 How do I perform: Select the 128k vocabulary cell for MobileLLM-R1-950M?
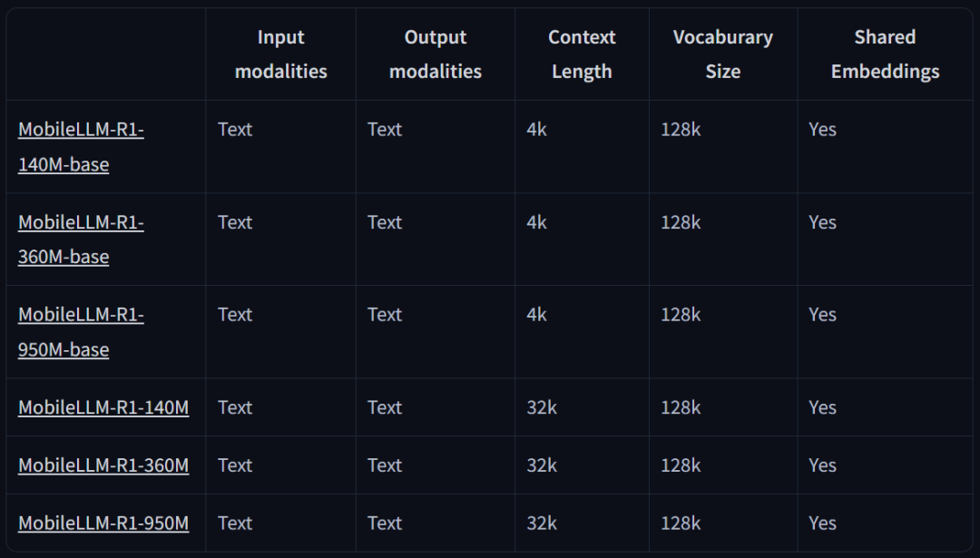click(681, 524)
